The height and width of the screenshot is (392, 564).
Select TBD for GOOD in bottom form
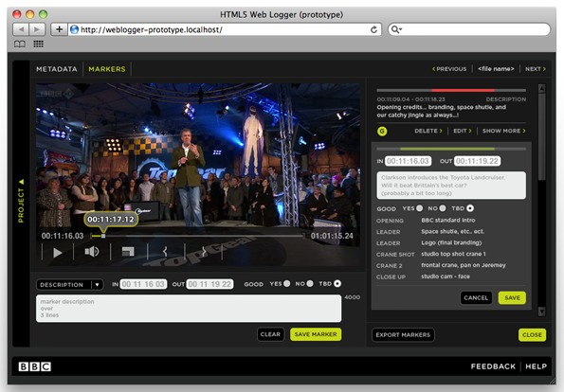click(337, 283)
